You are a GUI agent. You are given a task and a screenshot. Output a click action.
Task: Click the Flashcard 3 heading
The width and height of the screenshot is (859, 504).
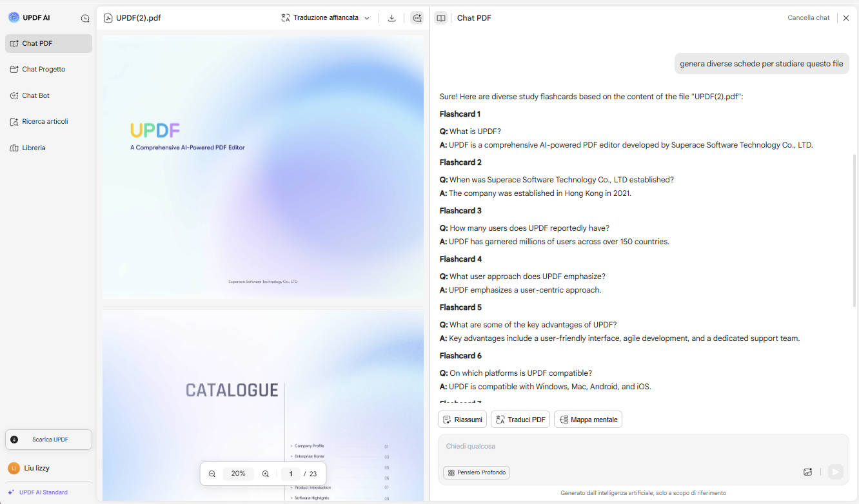460,211
